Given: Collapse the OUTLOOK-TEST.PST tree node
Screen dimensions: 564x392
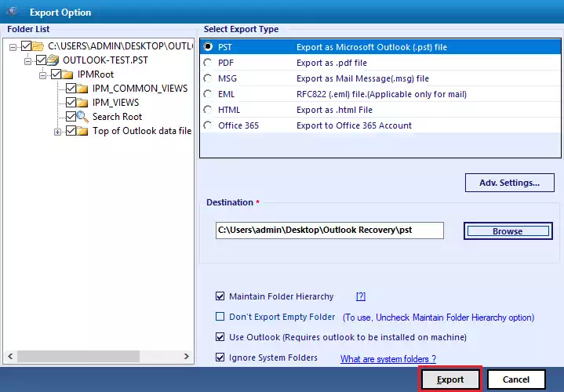Looking at the screenshot, I should click(28, 61).
